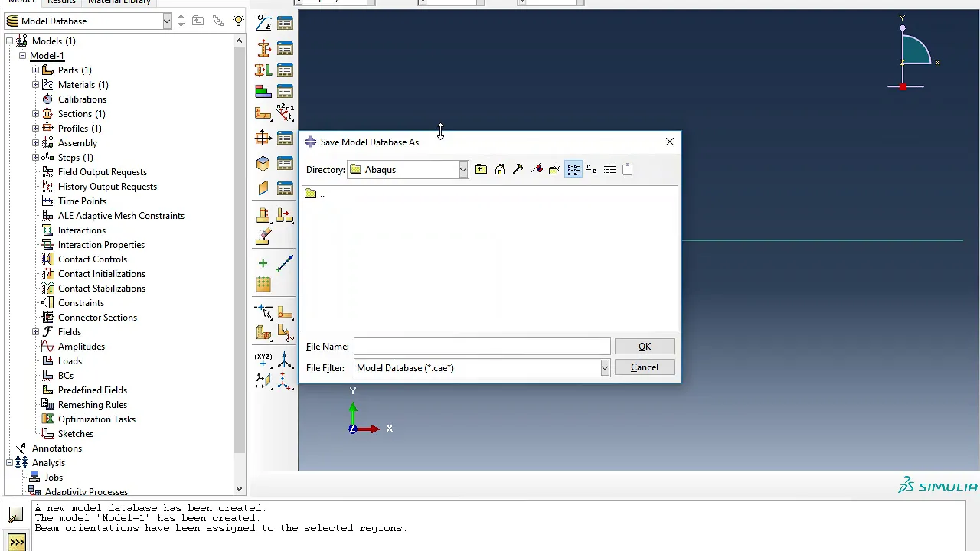980x551 pixels.
Task: Select Field Output Requests in tree
Action: pos(103,172)
